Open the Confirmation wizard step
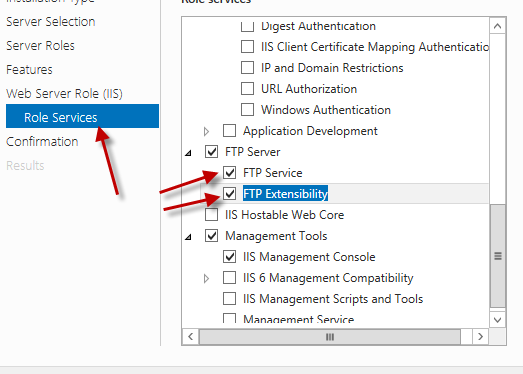 click(42, 141)
